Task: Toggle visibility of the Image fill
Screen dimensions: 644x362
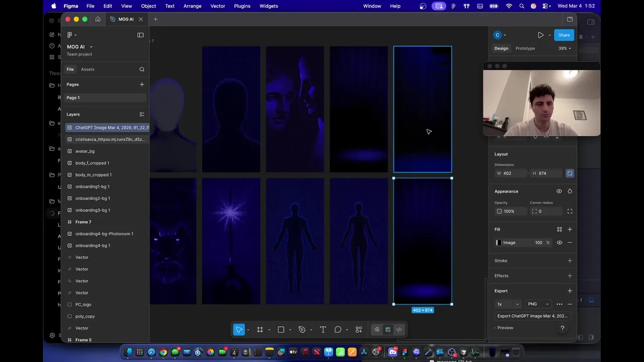Action: (x=559, y=242)
